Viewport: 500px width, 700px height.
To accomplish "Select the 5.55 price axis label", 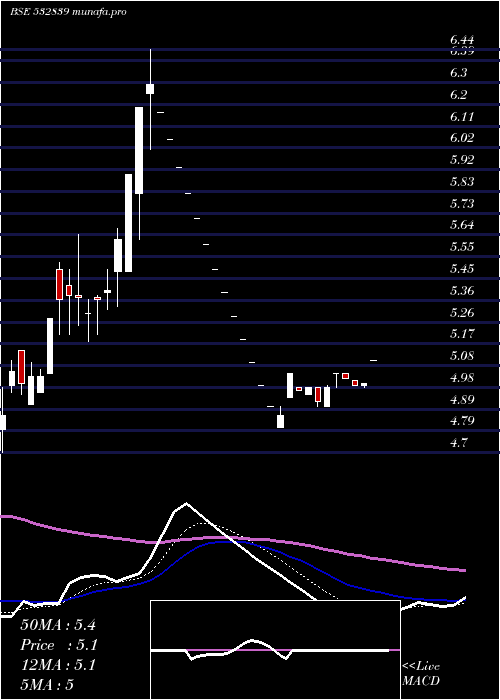I will pos(461,247).
